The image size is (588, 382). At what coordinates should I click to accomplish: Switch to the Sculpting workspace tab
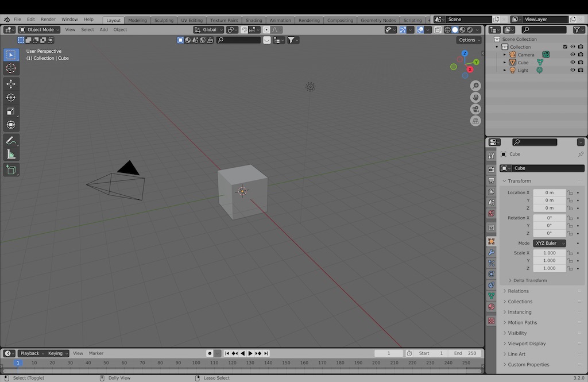[x=164, y=20]
